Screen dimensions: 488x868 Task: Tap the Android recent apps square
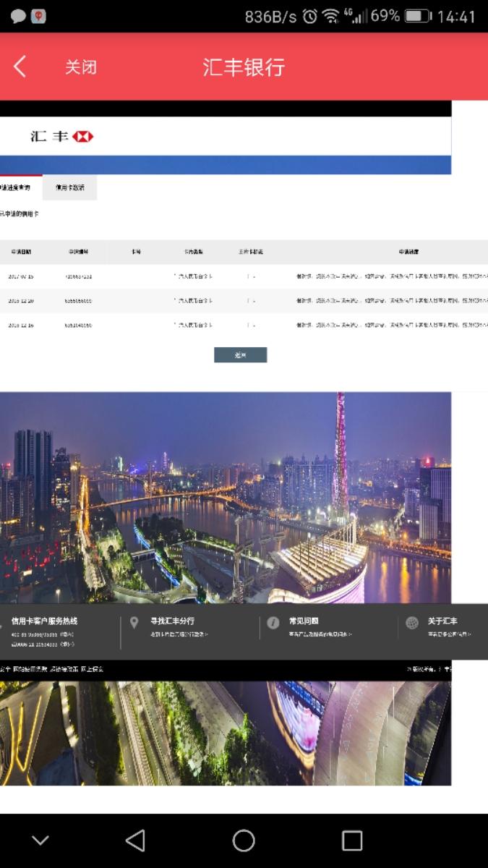click(x=352, y=840)
